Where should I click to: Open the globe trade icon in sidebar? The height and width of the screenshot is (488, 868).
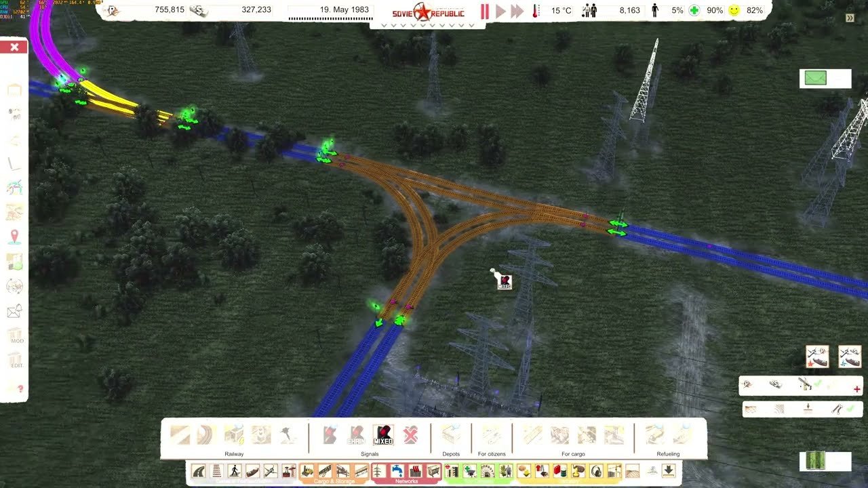pos(14,287)
